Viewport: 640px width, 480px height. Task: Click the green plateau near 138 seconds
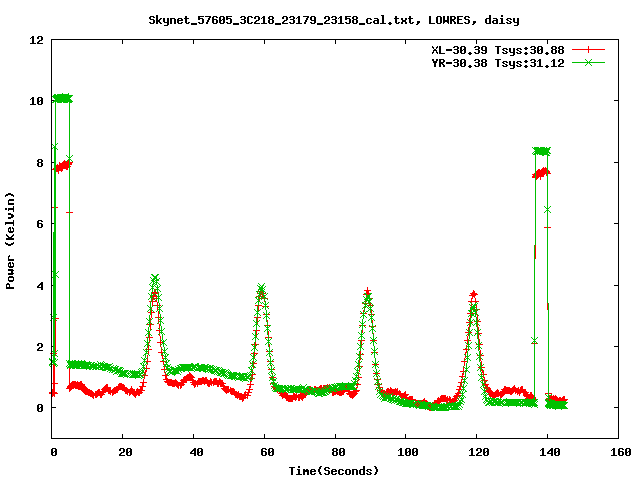[x=542, y=151]
